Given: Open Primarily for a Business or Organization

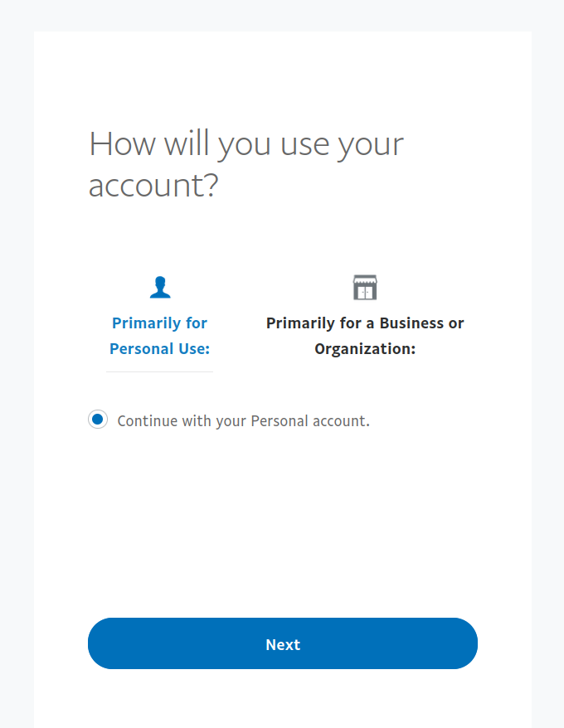Looking at the screenshot, I should pos(365,335).
